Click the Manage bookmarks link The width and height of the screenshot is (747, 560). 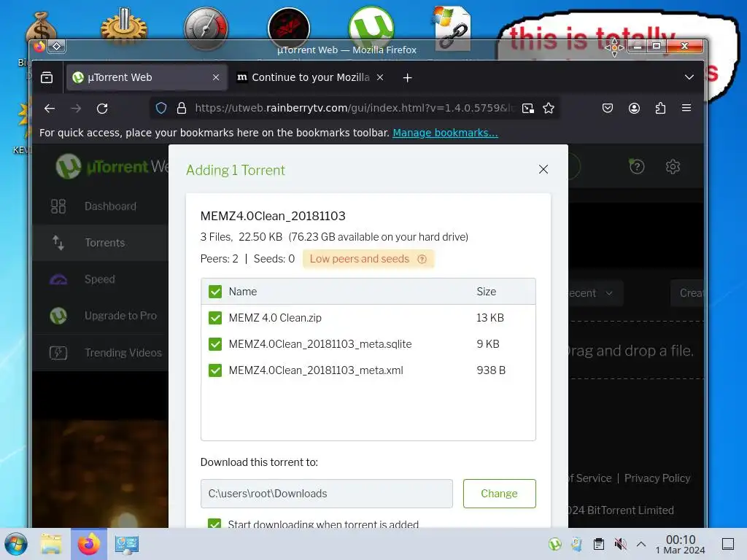[445, 133]
